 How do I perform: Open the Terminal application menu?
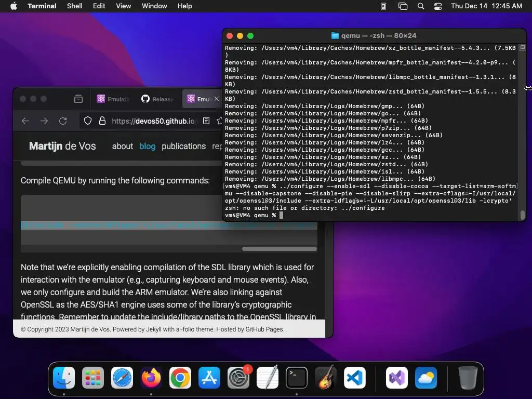[x=42, y=6]
